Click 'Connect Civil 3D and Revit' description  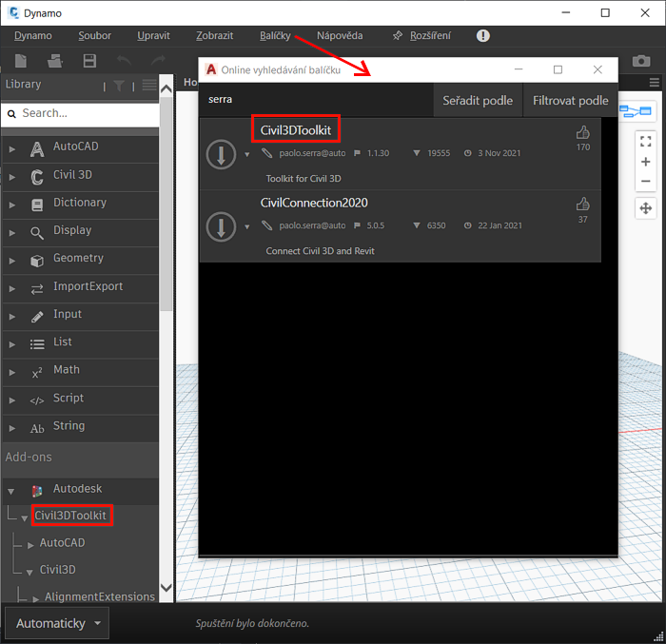pyautogui.click(x=320, y=251)
